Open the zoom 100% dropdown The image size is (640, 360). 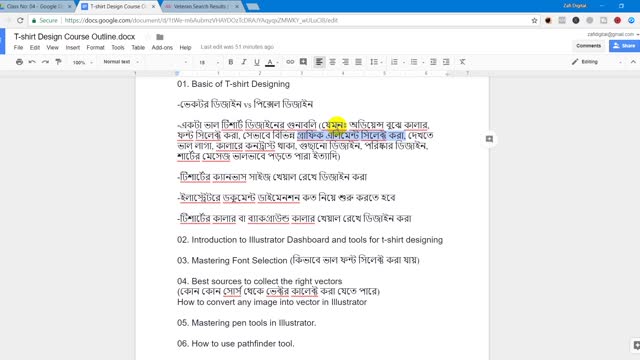tap(82, 62)
